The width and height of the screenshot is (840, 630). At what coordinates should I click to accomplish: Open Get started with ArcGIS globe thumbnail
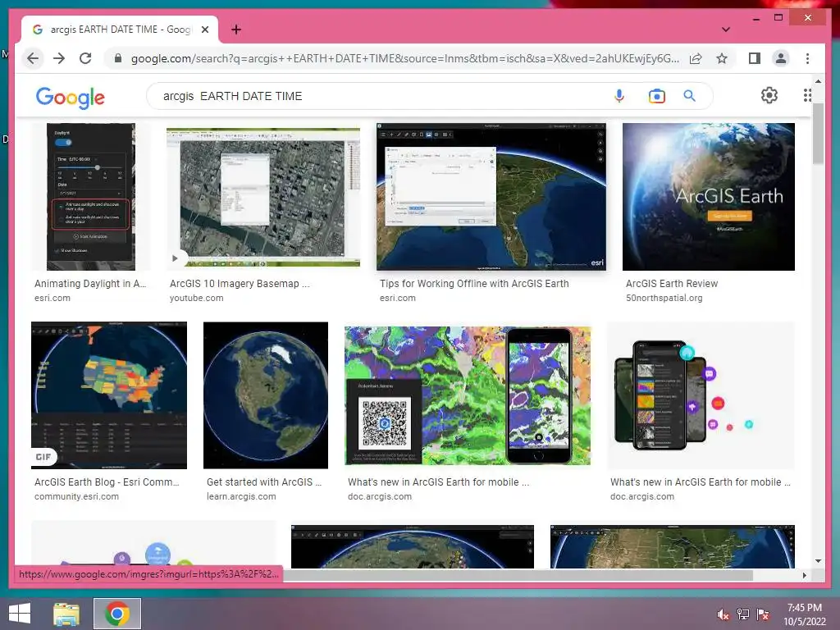(x=266, y=395)
